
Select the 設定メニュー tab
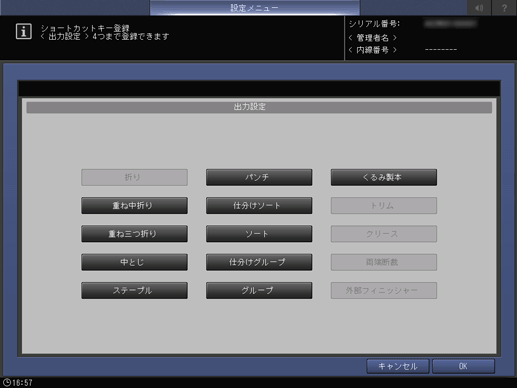click(255, 8)
